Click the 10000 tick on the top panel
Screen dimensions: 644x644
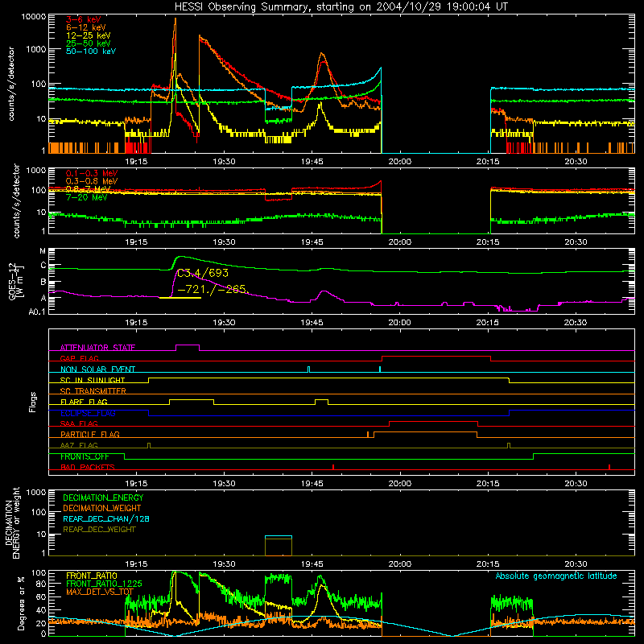click(34, 17)
